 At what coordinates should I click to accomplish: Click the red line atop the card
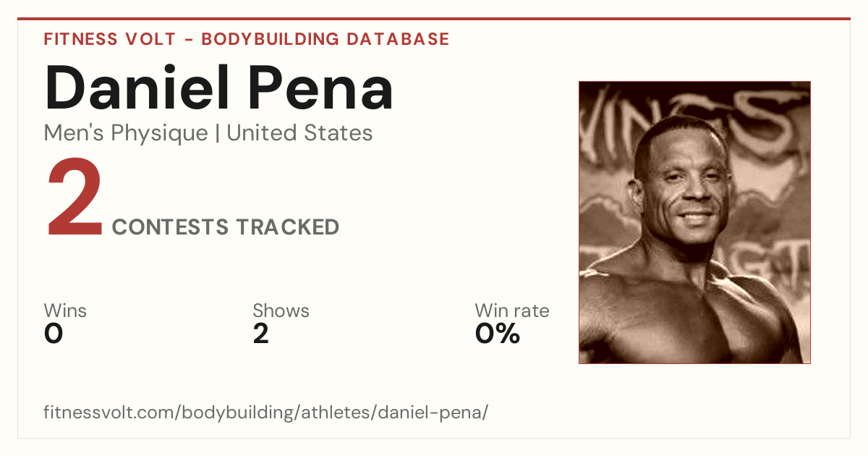coord(434,19)
